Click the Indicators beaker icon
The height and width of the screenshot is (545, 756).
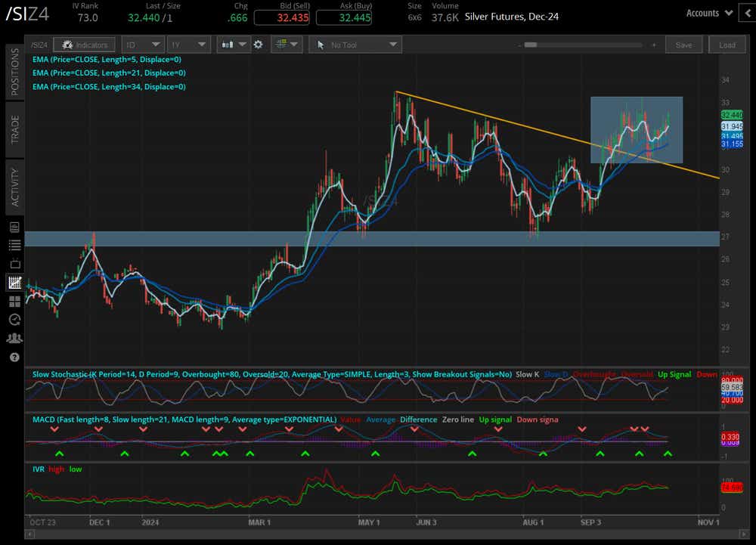pos(68,44)
